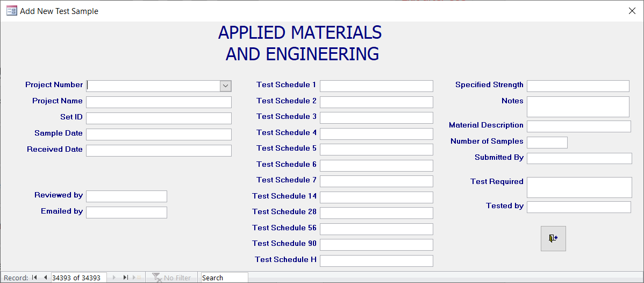Click the current record number box
Viewport: 644px width, 283px height.
tap(79, 278)
